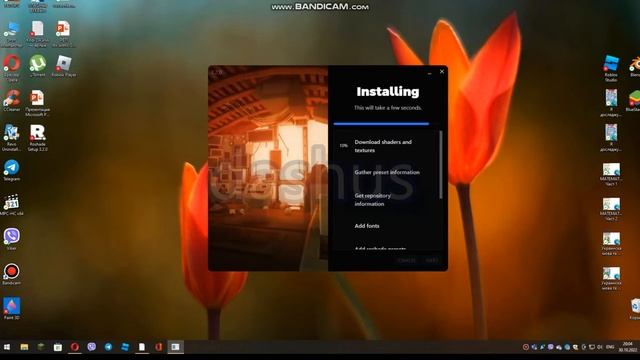Click the 'Add fonts' step

pyautogui.click(x=367, y=226)
